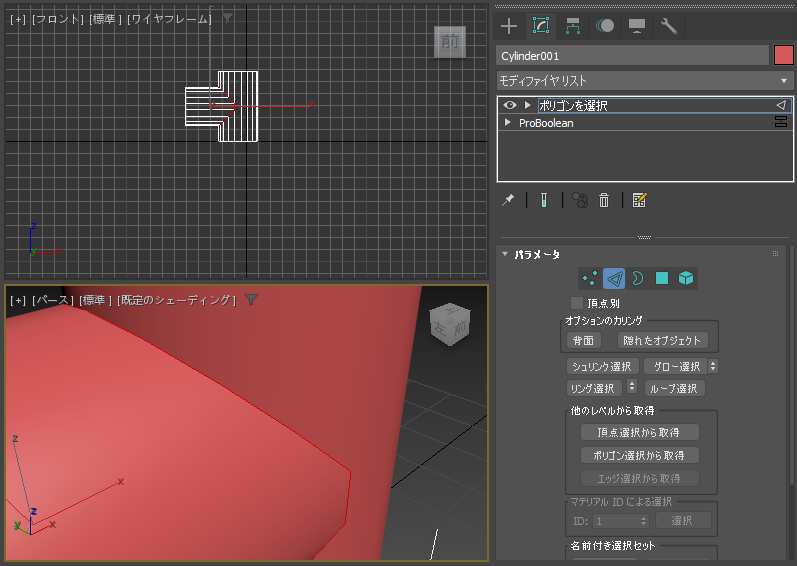
Task: Open the red object color swatch
Action: pos(783,55)
